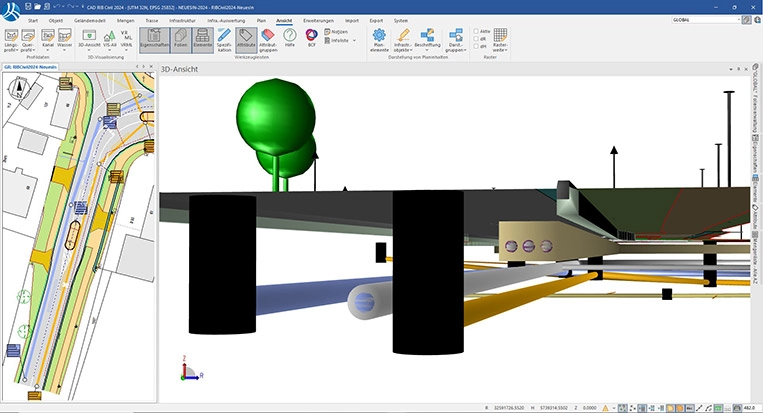763x413 pixels.
Task: Open Planelemente settings
Action: coord(379,40)
